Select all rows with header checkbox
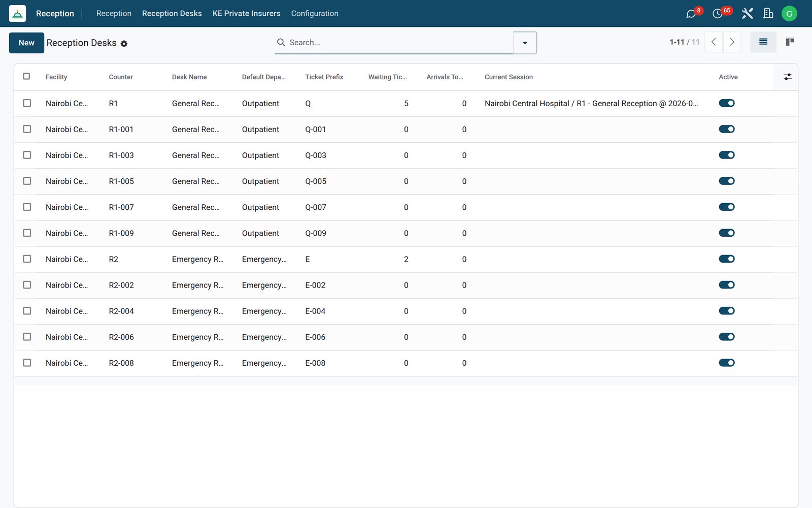 (x=27, y=76)
